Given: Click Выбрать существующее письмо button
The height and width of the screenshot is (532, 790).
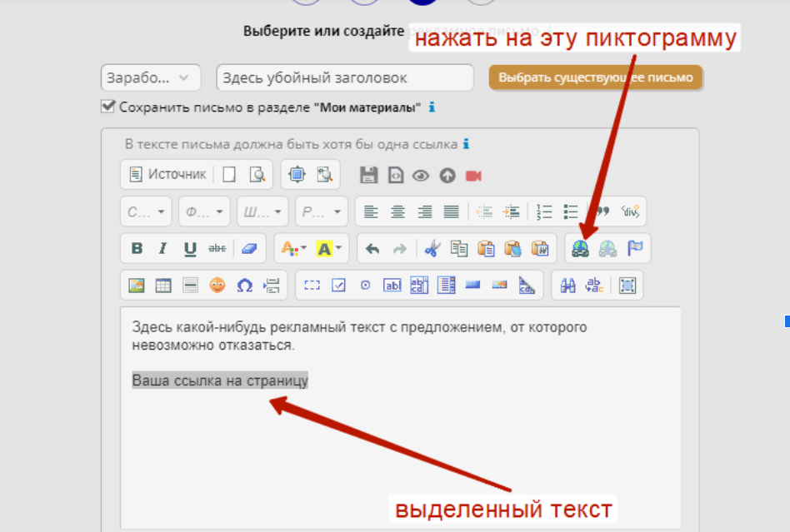Looking at the screenshot, I should pos(596,77).
